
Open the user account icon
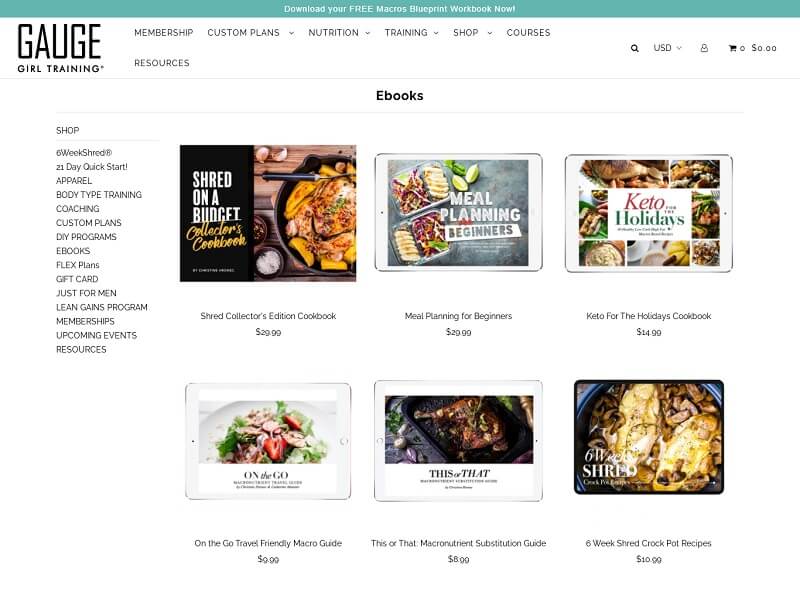pyautogui.click(x=704, y=48)
